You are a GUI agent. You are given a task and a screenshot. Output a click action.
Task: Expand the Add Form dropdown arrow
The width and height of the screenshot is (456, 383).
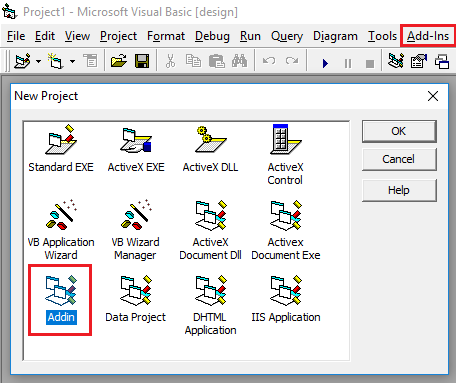coord(72,61)
